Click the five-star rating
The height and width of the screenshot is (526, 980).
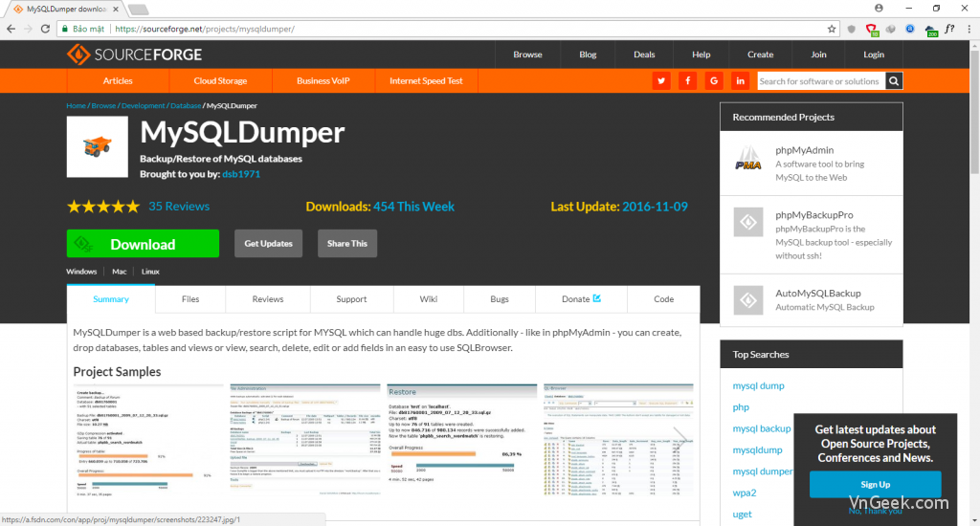click(x=103, y=207)
